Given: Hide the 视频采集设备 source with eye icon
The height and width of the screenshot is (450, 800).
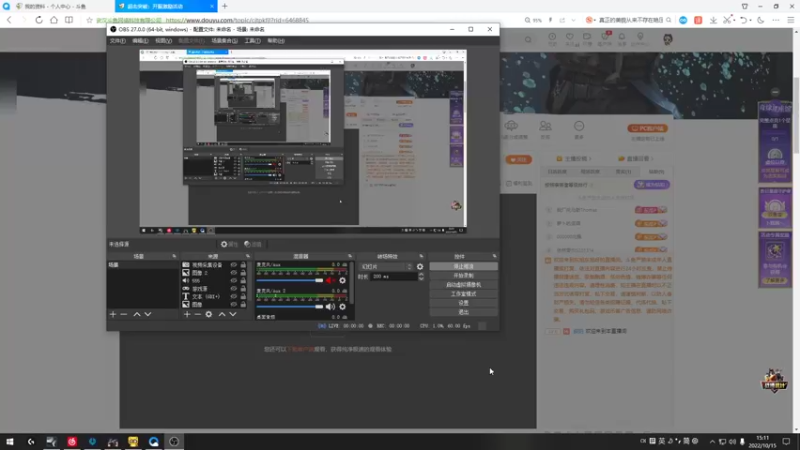Looking at the screenshot, I should 234,265.
